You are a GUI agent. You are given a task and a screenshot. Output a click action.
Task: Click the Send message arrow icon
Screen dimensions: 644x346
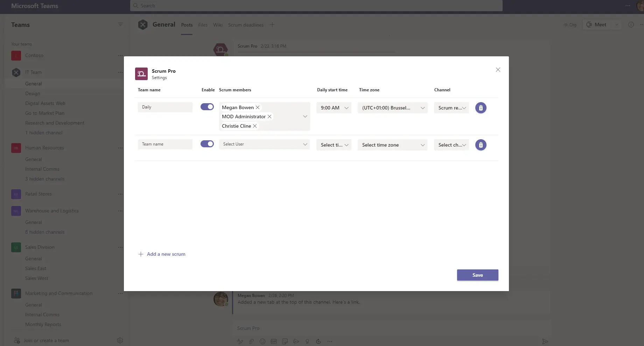coord(545,341)
